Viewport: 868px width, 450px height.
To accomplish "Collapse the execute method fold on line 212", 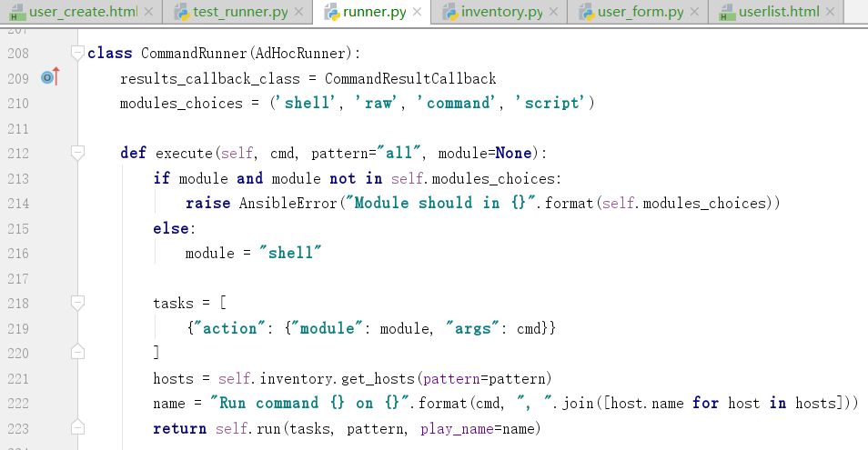I will click(77, 153).
